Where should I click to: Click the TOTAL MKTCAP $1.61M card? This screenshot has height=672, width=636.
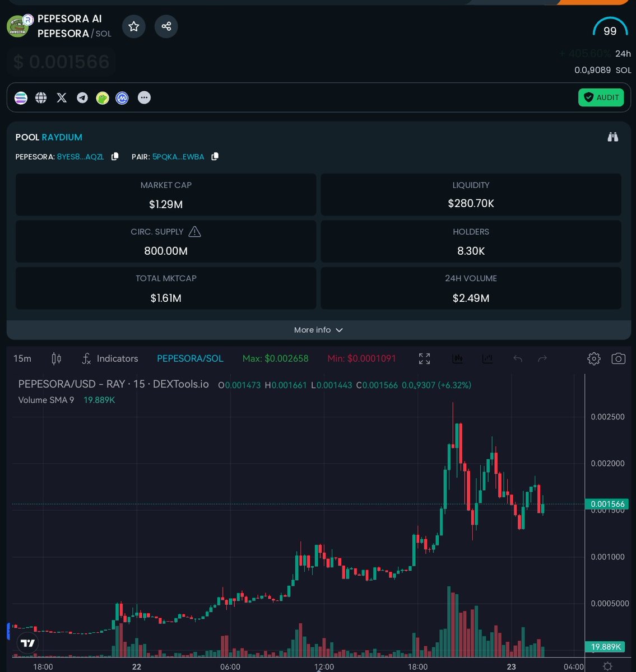coord(166,288)
